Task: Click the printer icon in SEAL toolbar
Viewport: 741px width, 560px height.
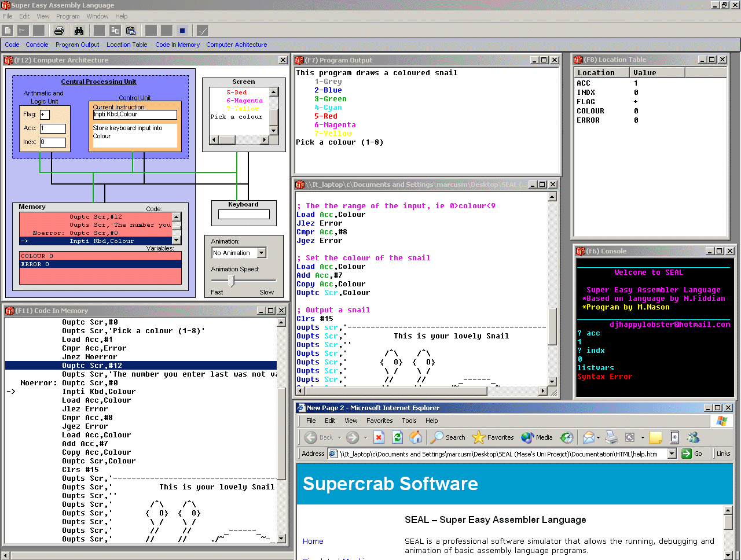Action: click(x=59, y=31)
